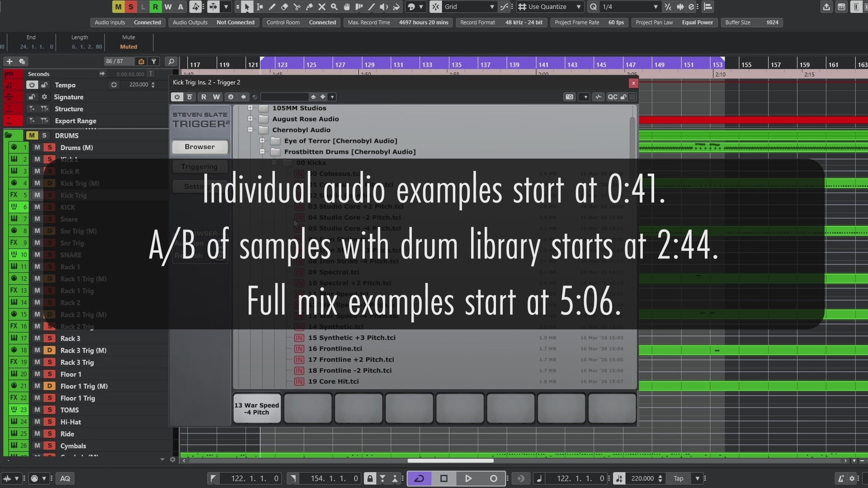Open setup gear at bottom right
868x488 pixels.
click(x=852, y=479)
